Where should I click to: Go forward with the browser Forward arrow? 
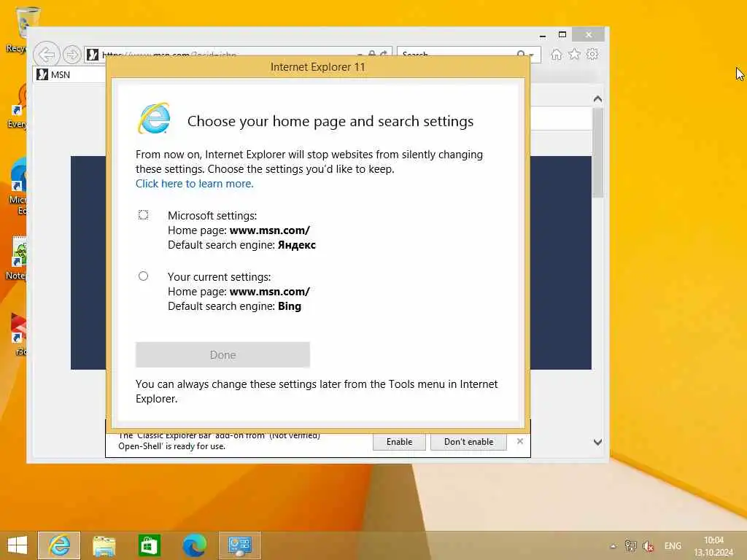[x=72, y=55]
